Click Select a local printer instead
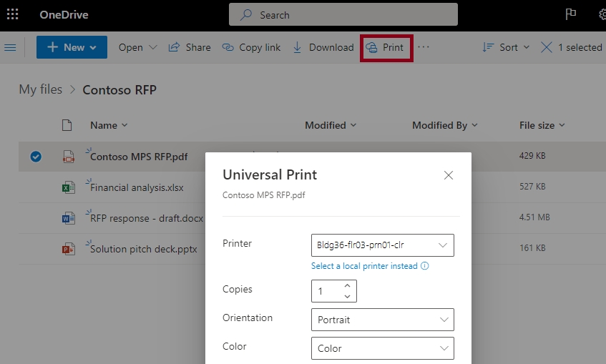 point(364,266)
